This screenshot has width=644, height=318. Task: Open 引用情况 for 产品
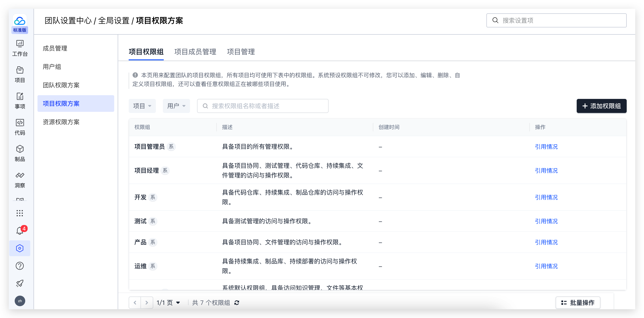click(546, 242)
